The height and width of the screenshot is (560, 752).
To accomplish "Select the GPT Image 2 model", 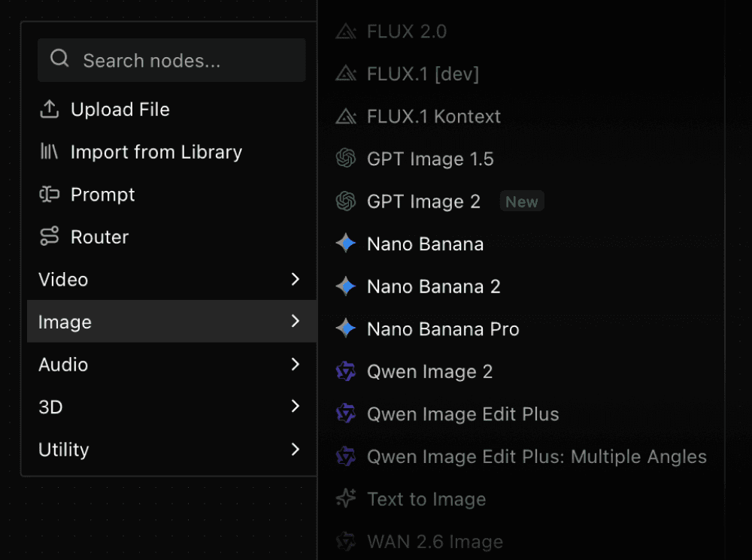I will pyautogui.click(x=423, y=201).
